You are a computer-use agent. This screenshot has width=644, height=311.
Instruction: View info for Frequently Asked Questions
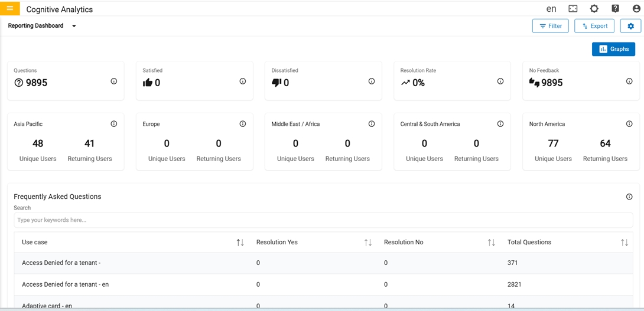[x=629, y=197]
